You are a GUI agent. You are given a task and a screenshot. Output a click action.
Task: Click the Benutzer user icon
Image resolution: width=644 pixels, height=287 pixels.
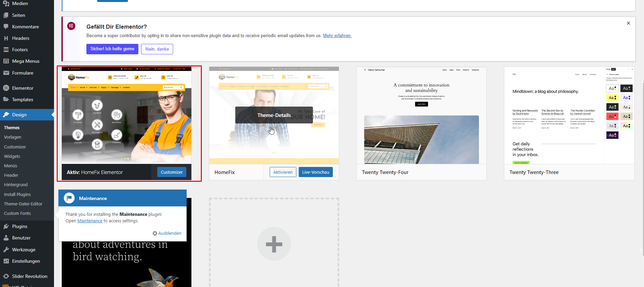tap(6, 238)
